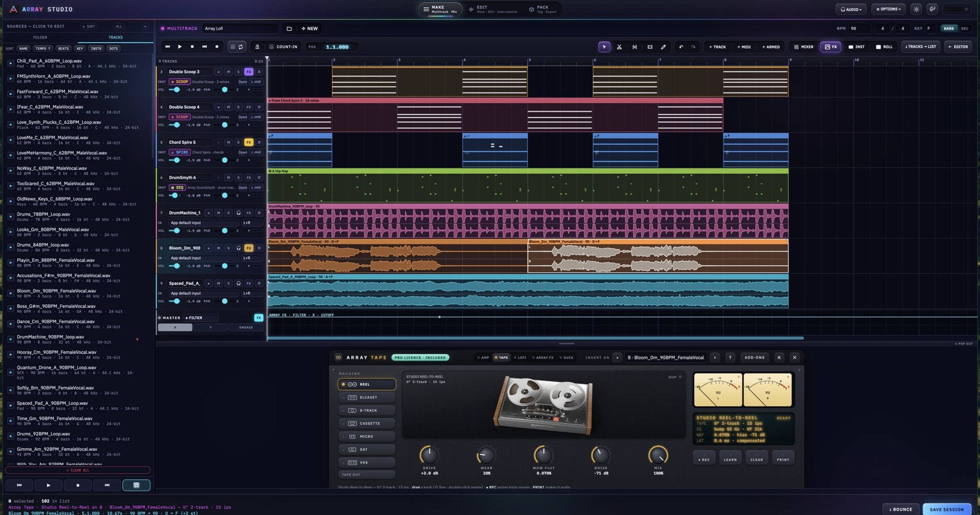Select the Reel machine in Array Tape

tap(367, 385)
